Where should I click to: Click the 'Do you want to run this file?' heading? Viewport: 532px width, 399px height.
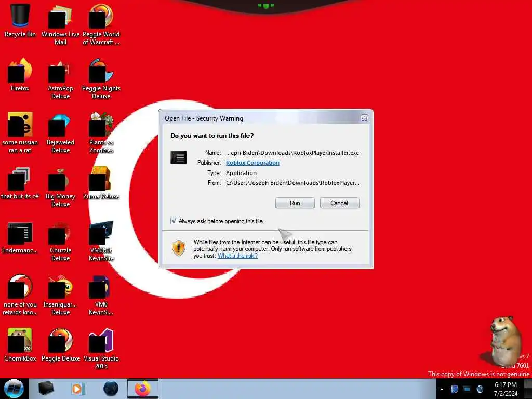tap(212, 136)
